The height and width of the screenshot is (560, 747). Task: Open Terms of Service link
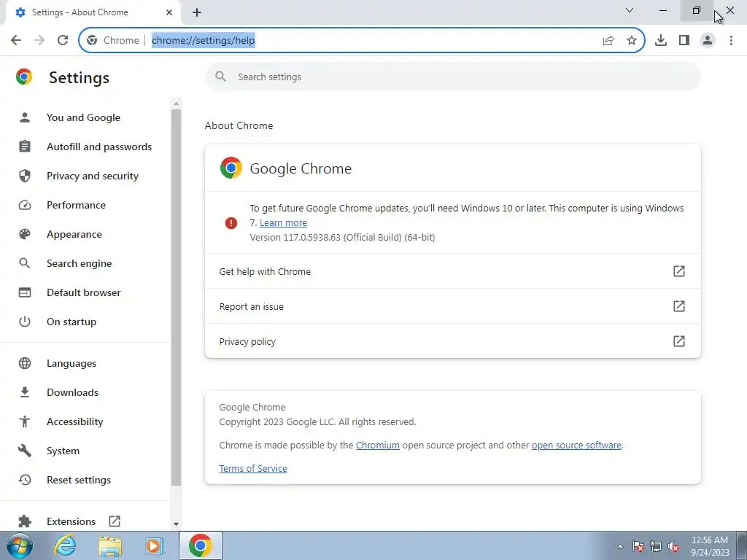tap(253, 469)
